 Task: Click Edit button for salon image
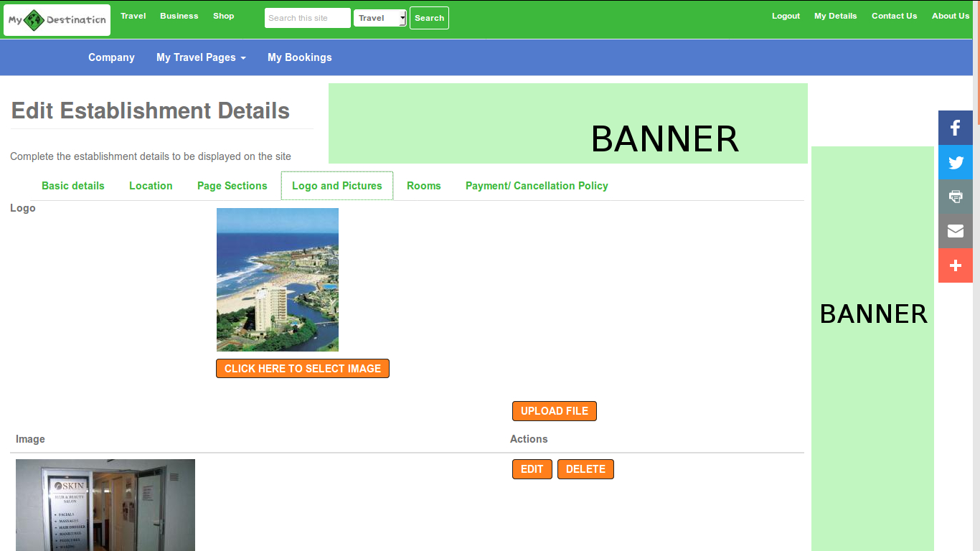click(532, 469)
